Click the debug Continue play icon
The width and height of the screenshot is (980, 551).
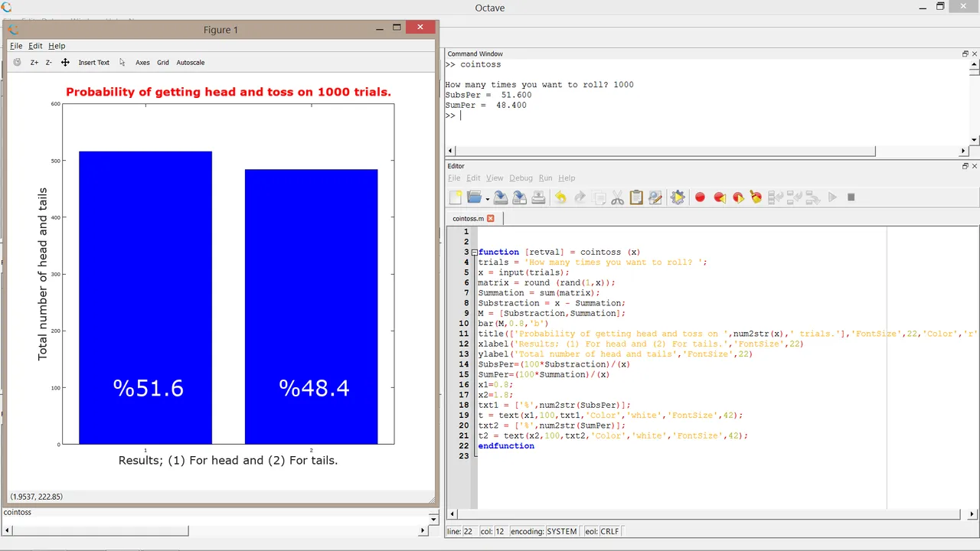point(832,197)
